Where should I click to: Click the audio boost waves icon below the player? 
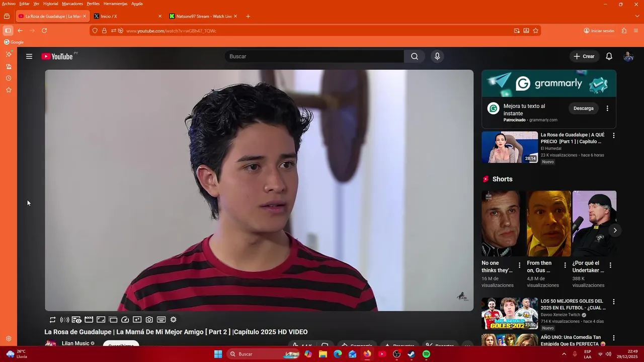pyautogui.click(x=64, y=320)
